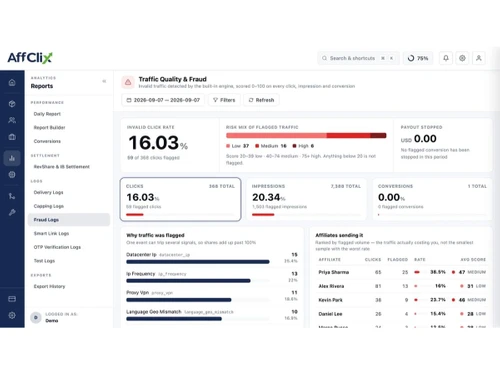The width and height of the screenshot is (500, 375).
Task: Click the Ip Frequency bar
Action: (188, 281)
